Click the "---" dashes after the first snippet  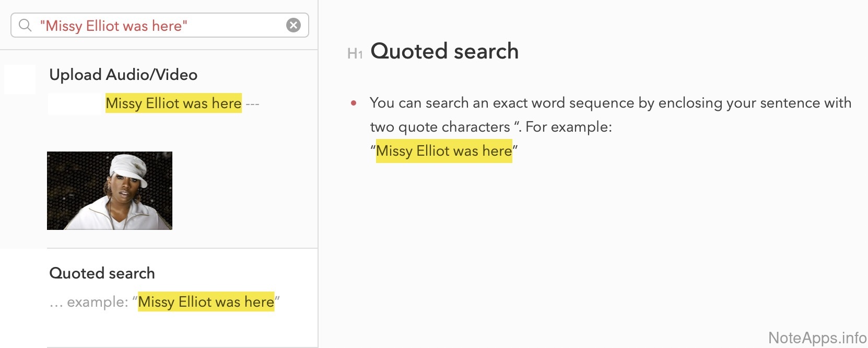(x=253, y=104)
